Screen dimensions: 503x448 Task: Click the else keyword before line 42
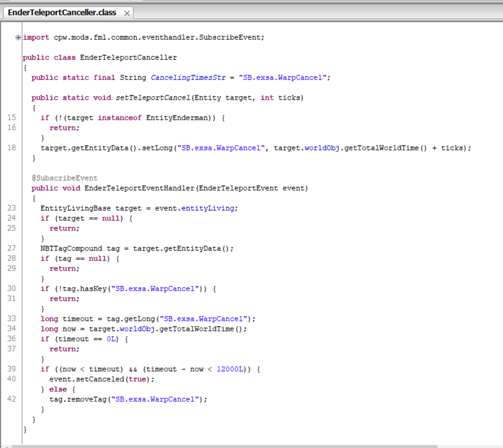[58, 389]
